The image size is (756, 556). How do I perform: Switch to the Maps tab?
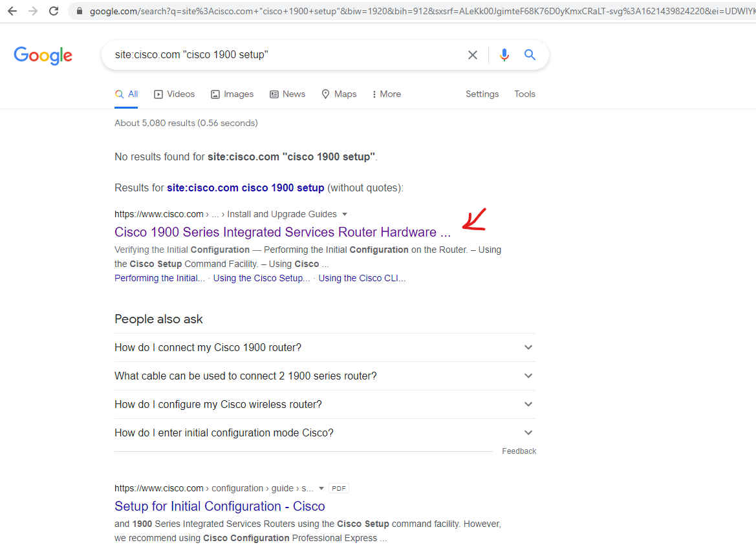pyautogui.click(x=339, y=94)
